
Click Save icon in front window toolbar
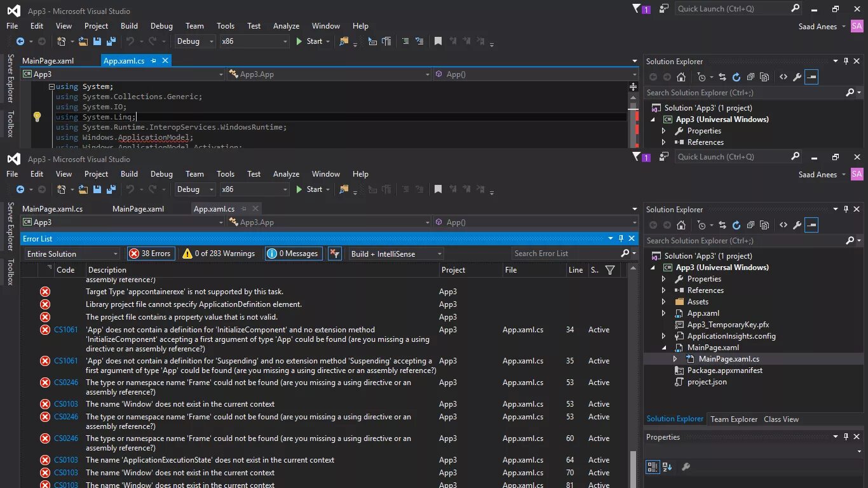pyautogui.click(x=97, y=189)
